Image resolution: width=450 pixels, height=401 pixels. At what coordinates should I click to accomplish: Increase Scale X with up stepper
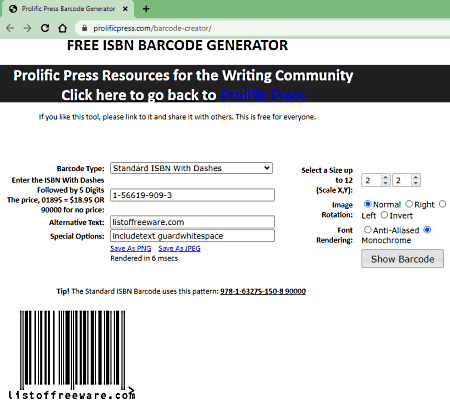(x=385, y=177)
